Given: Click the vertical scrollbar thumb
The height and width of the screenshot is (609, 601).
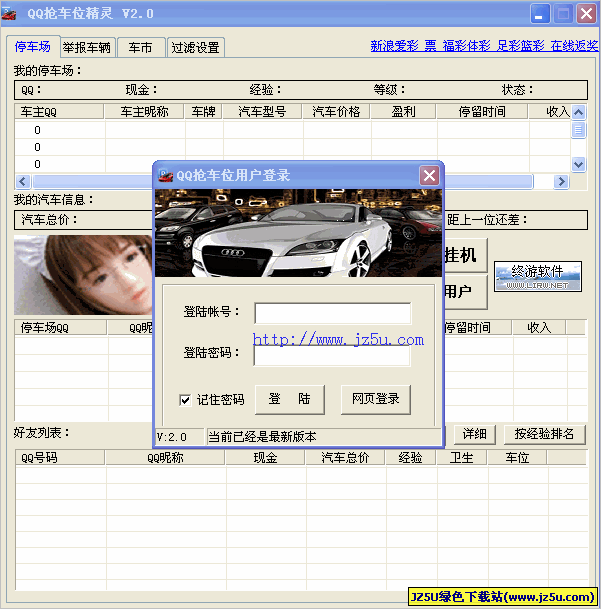Looking at the screenshot, I should coord(578,130).
